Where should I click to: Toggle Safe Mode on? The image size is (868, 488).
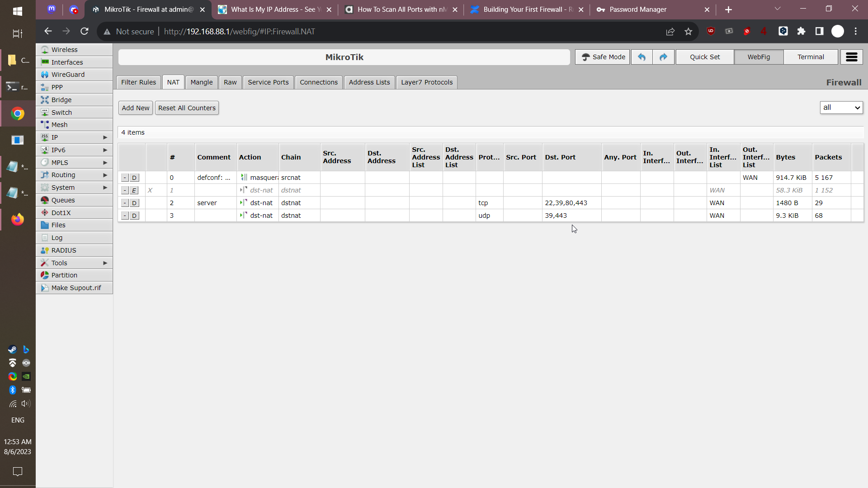[x=602, y=57]
